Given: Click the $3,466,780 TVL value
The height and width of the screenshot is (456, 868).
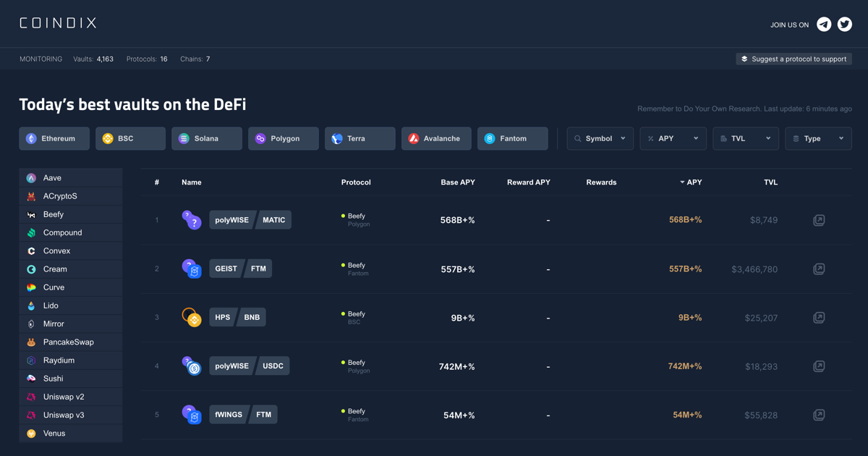Looking at the screenshot, I should click(754, 269).
